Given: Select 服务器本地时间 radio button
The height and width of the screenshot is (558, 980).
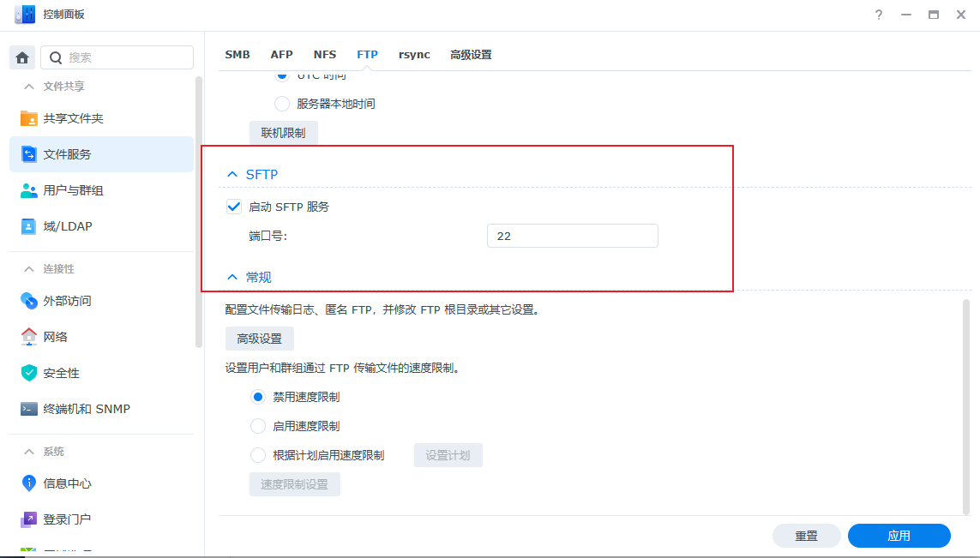Looking at the screenshot, I should click(x=282, y=104).
